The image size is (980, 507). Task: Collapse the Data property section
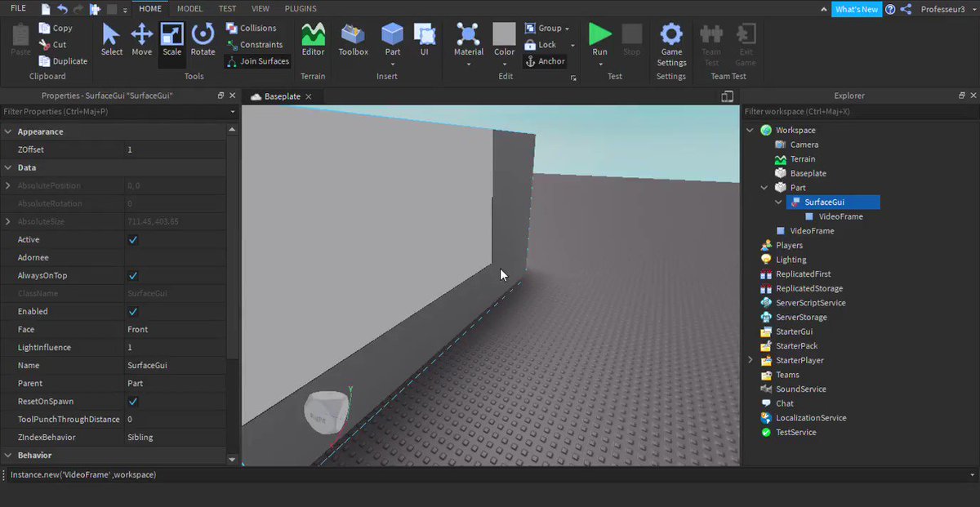7,167
